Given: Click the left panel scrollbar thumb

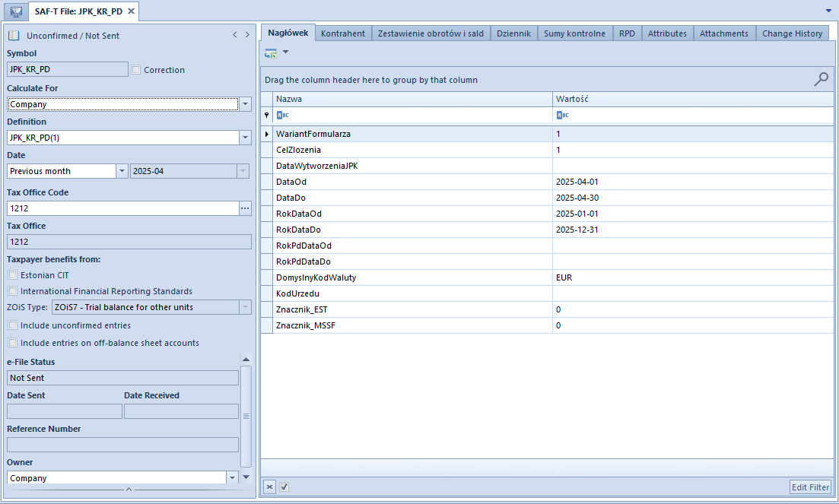Looking at the screenshot, I should tap(246, 417).
